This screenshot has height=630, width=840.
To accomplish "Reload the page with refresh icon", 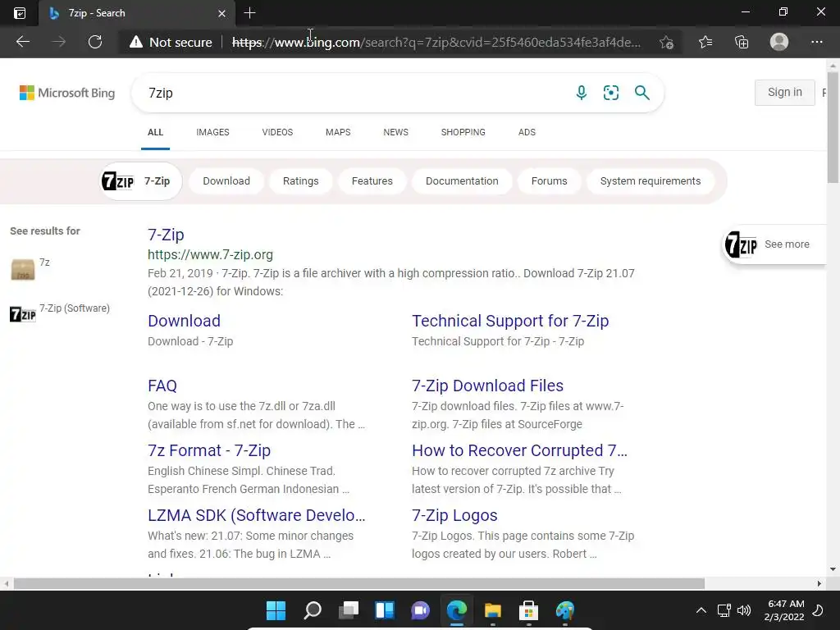I will (x=95, y=42).
